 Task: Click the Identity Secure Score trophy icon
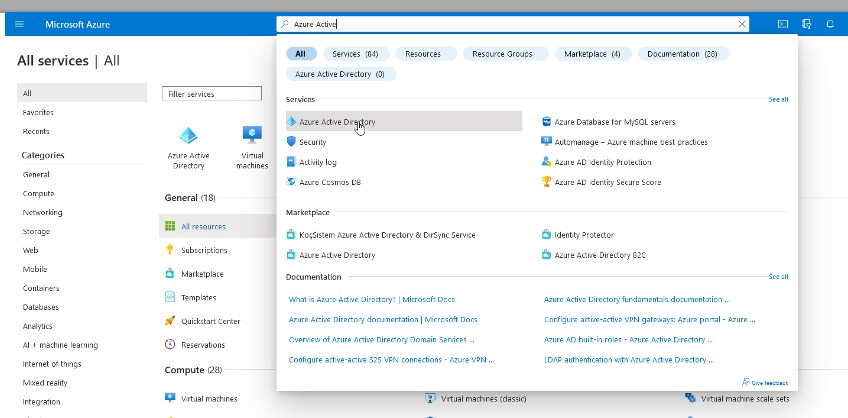546,182
